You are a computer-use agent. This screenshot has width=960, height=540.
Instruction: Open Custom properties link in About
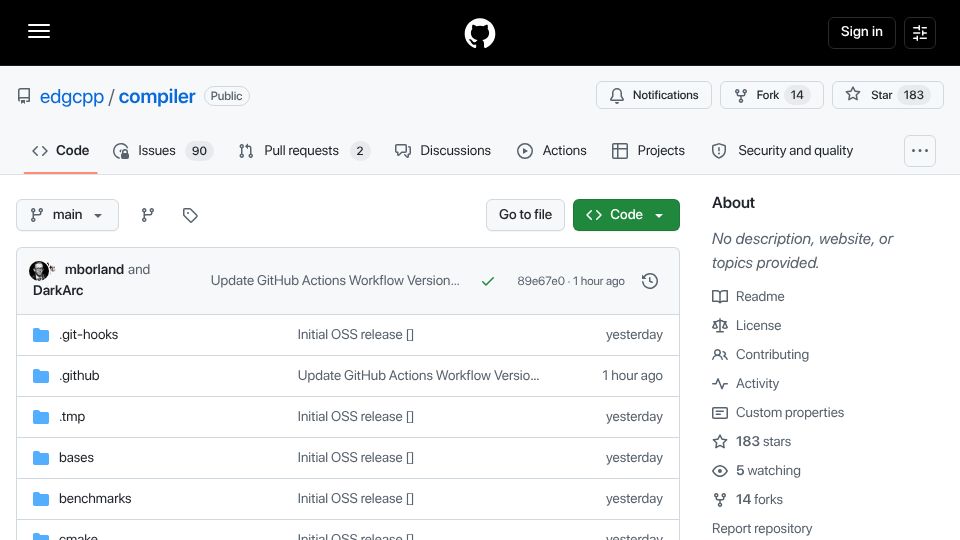pyautogui.click(x=778, y=413)
